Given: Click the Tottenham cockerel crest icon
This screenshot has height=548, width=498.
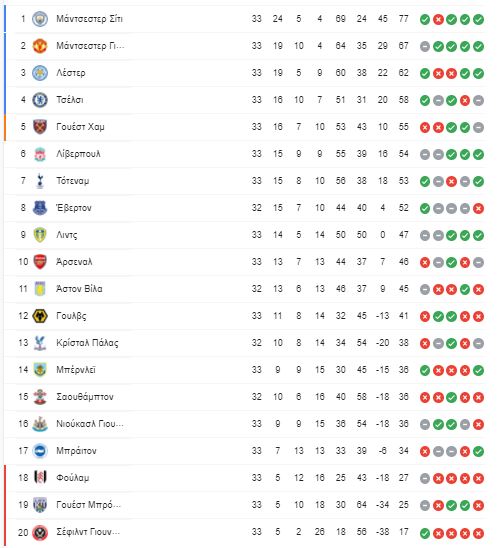Looking at the screenshot, I should click(40, 181).
